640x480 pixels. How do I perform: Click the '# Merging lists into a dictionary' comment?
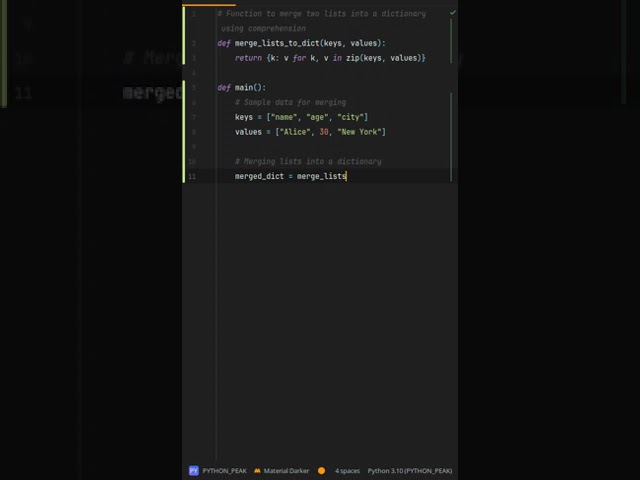308,162
